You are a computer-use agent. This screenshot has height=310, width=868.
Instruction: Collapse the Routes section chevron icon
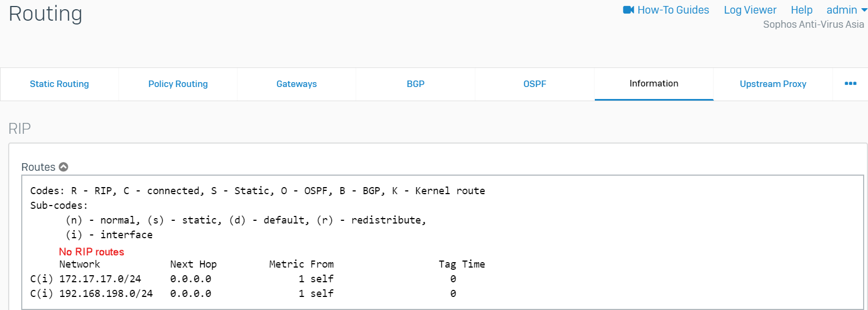[x=64, y=167]
